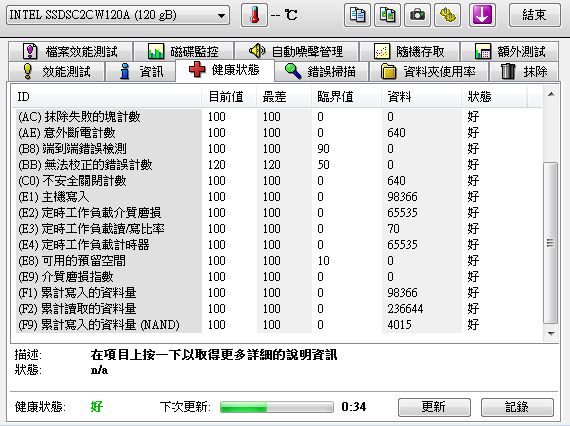Screen dimensions: 570x426
Task: Open the 抹除 tab
Action: click(524, 71)
